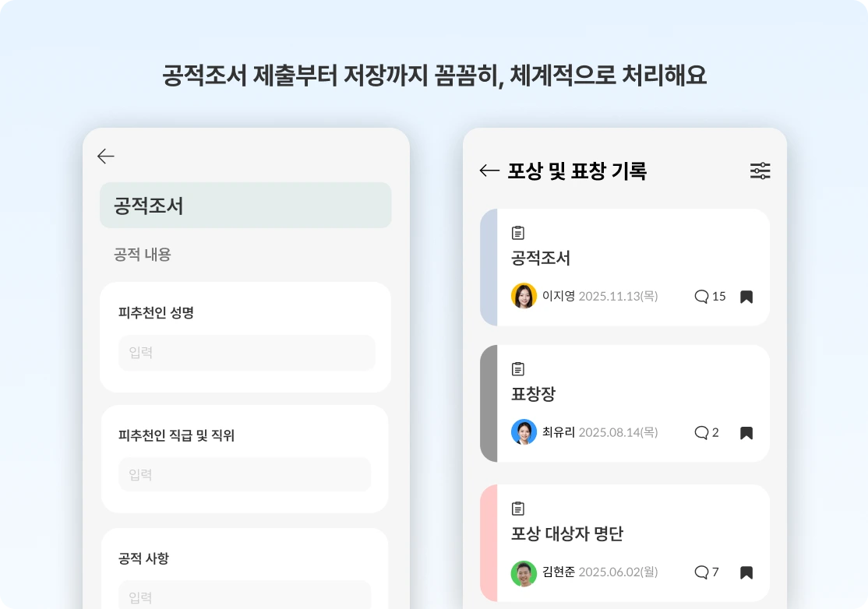Click the clipboard icon above 포상 대상자 명단
This screenshot has height=609, width=868.
pyautogui.click(x=518, y=509)
